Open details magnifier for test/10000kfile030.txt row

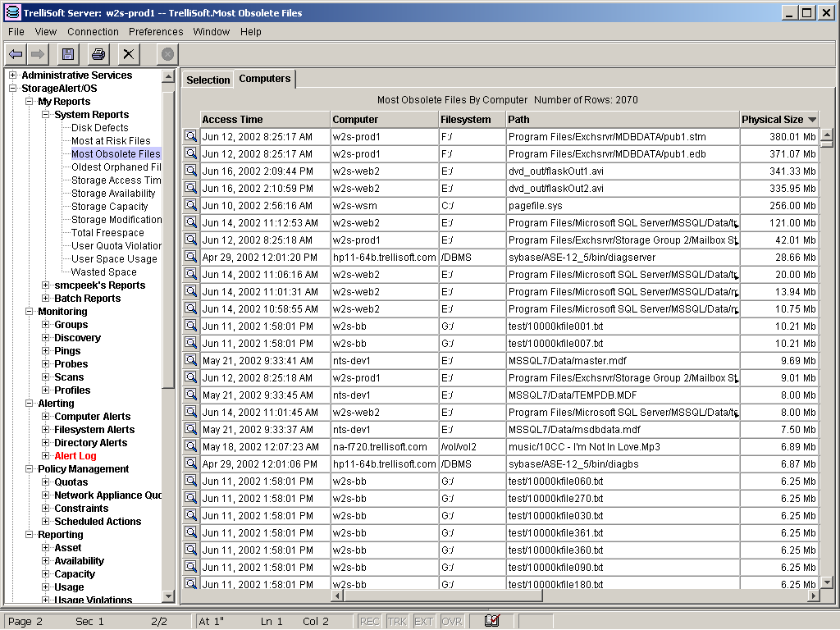pos(190,515)
